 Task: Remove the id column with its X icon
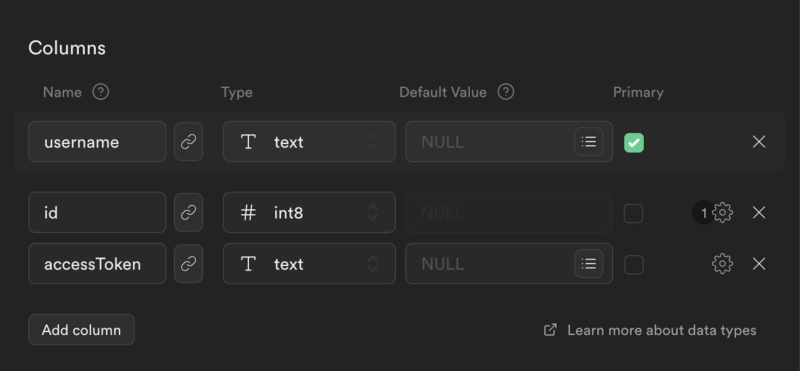[x=759, y=212]
